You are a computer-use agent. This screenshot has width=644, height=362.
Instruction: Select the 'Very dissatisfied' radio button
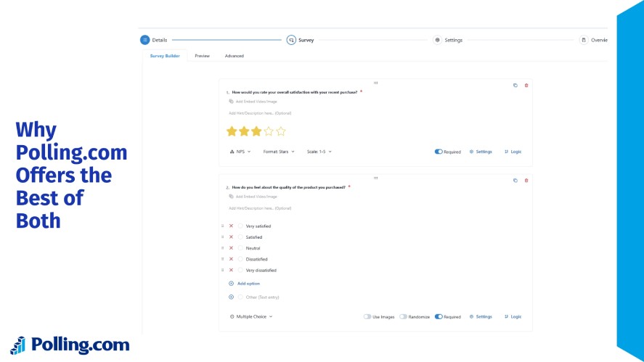coord(240,270)
